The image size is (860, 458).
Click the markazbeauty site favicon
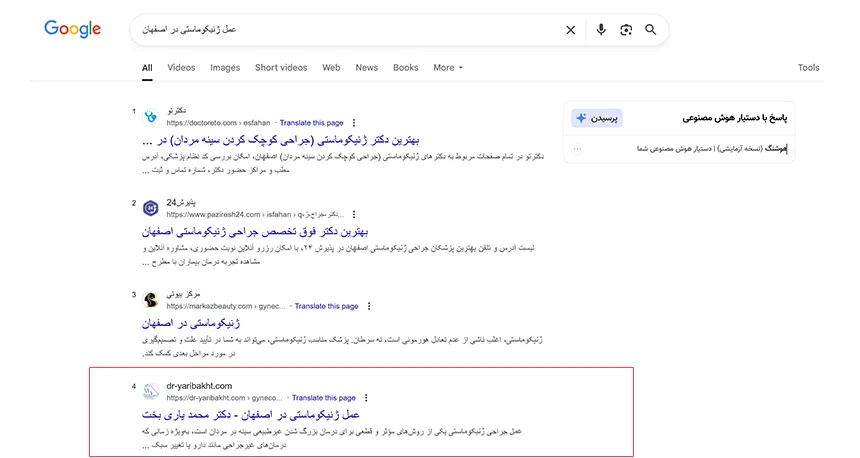pyautogui.click(x=151, y=300)
